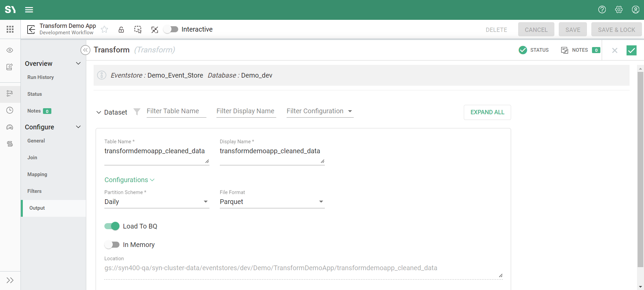The width and height of the screenshot is (644, 290).
Task: Click the CANCEL button
Action: click(536, 30)
